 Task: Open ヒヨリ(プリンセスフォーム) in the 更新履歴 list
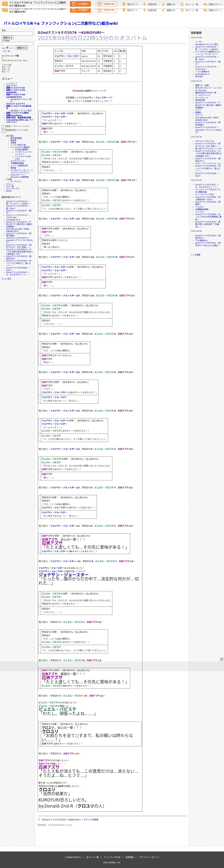tap(208, 163)
